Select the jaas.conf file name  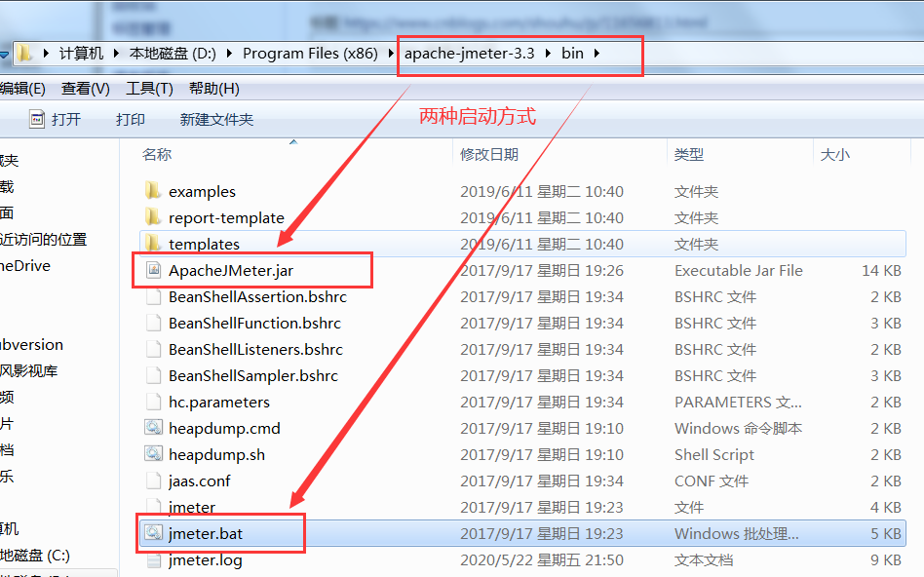(199, 481)
